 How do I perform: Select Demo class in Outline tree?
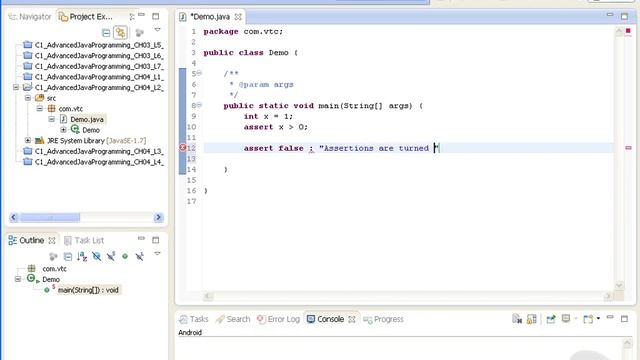(51, 279)
